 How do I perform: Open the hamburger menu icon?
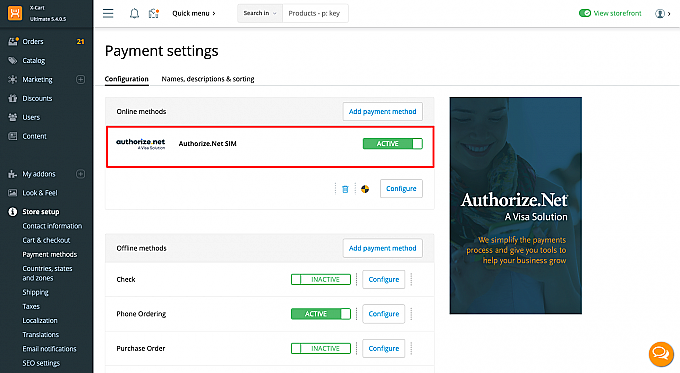tap(108, 13)
